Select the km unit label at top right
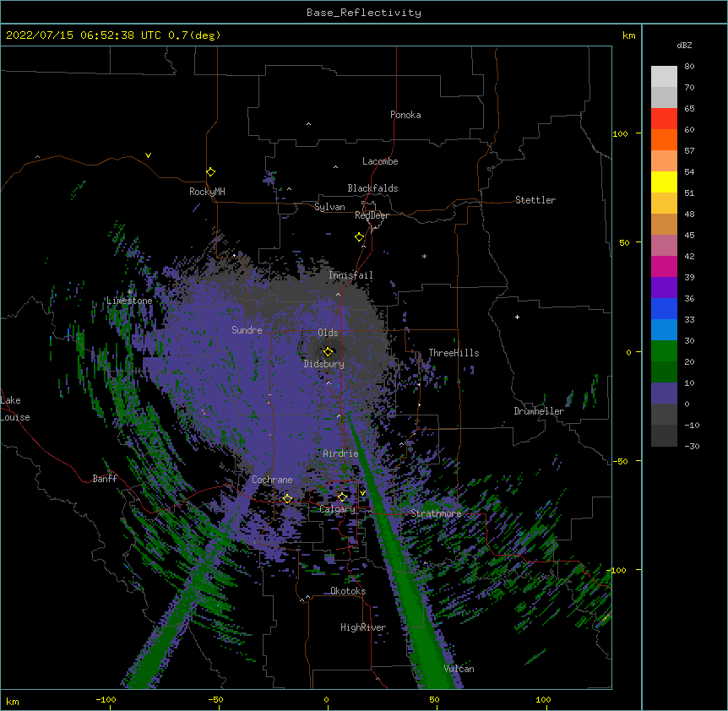The image size is (728, 711). [629, 35]
